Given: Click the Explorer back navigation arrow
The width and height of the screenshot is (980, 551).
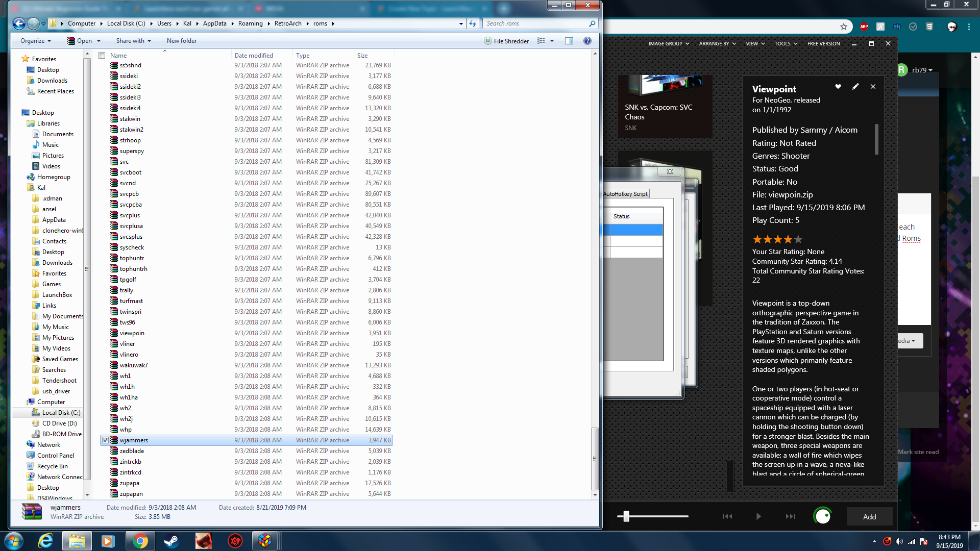Looking at the screenshot, I should click(x=19, y=23).
